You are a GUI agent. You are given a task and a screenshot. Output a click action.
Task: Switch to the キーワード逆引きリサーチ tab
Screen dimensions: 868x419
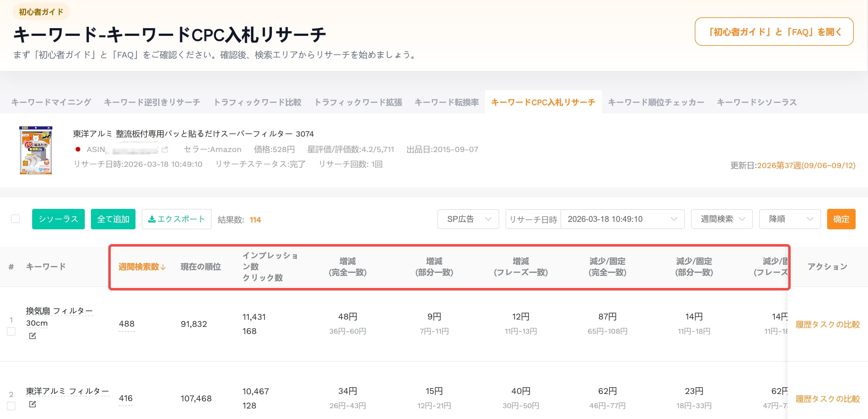pyautogui.click(x=152, y=102)
